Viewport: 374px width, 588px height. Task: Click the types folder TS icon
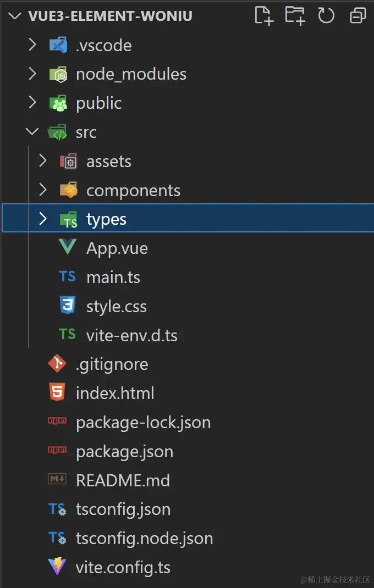69,220
